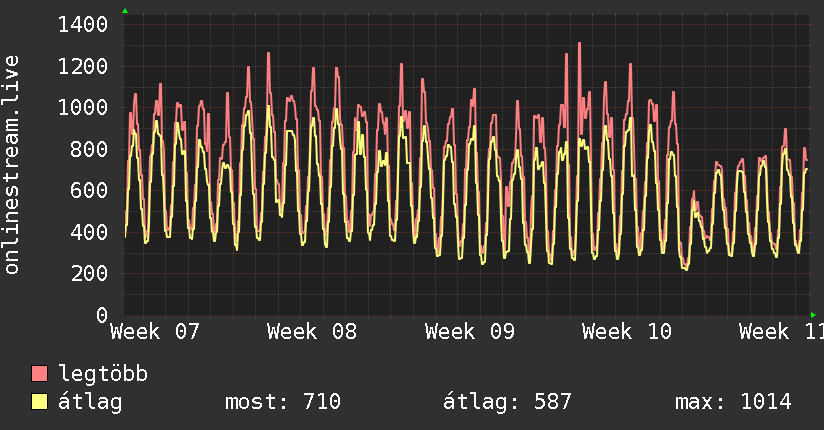The height and width of the screenshot is (430, 824).
Task: Click the 'most: 710' current value
Action: [x=285, y=402]
